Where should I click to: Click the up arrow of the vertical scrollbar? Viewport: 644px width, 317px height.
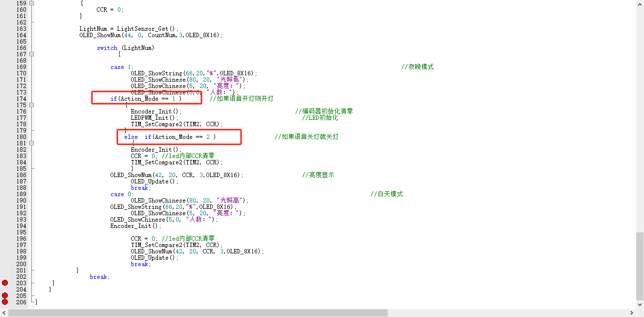[640, 4]
